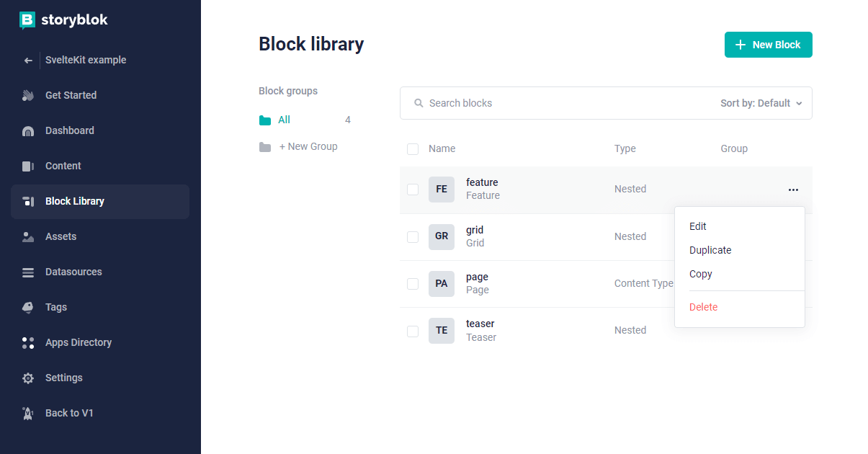Check the checkbox next to the feature block
The height and width of the screenshot is (454, 868).
pyautogui.click(x=413, y=189)
